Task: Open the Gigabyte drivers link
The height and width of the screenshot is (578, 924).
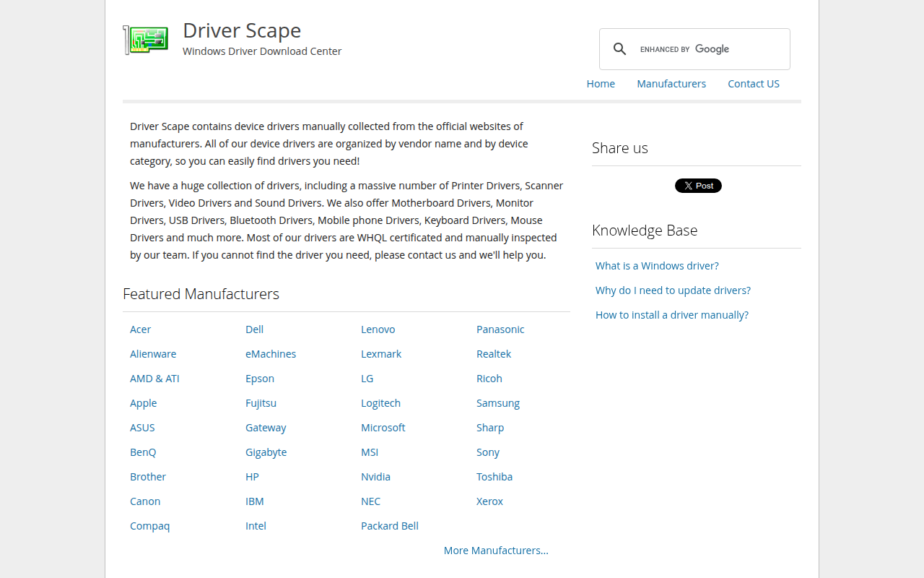Action: (x=266, y=452)
